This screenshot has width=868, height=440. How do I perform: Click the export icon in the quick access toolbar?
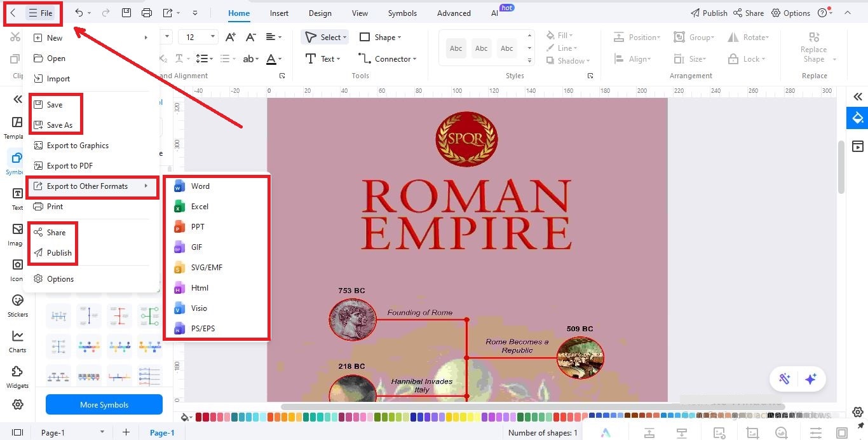coord(168,13)
